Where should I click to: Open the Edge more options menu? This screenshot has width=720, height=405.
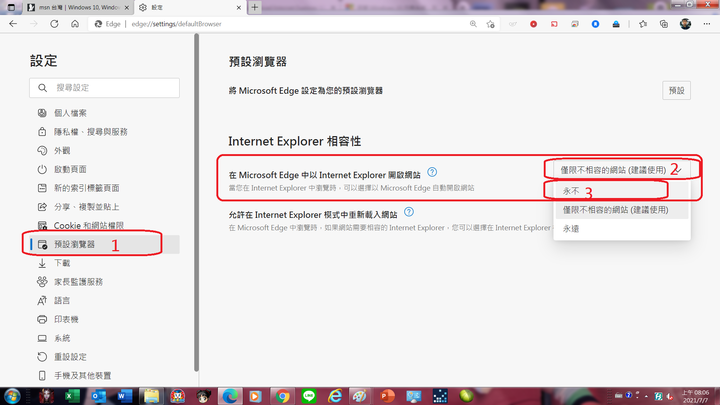707,24
